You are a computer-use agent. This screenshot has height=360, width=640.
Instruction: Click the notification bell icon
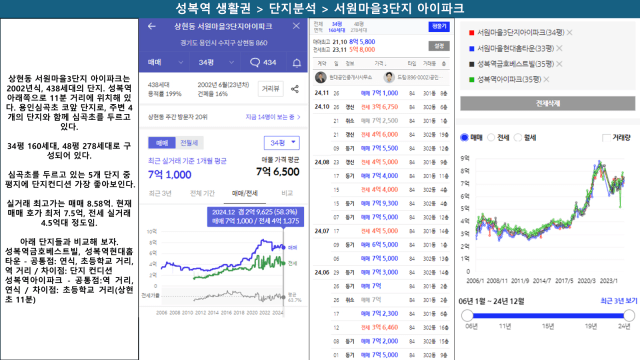tap(297, 62)
